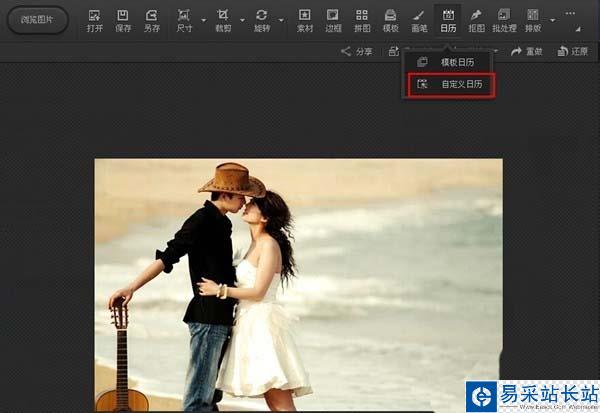Click the beach couple photo on canvas
Screen dimensions: 600x413
point(298,285)
